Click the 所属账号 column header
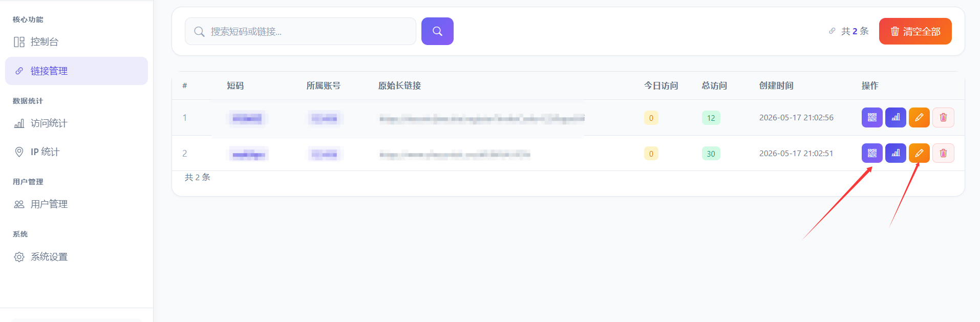Screen dimensions: 980x322 click(324, 85)
